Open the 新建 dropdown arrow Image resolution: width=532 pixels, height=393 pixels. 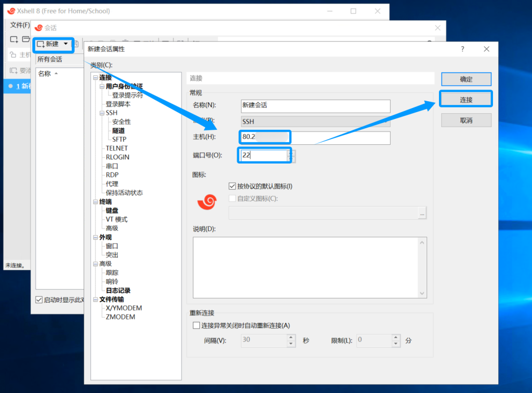click(x=65, y=44)
